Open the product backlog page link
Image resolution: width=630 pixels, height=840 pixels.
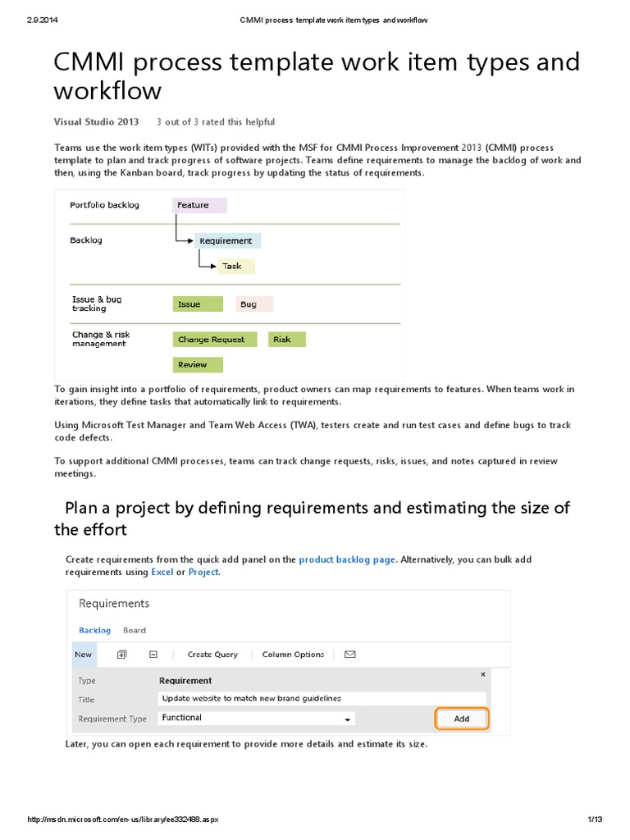[346, 559]
